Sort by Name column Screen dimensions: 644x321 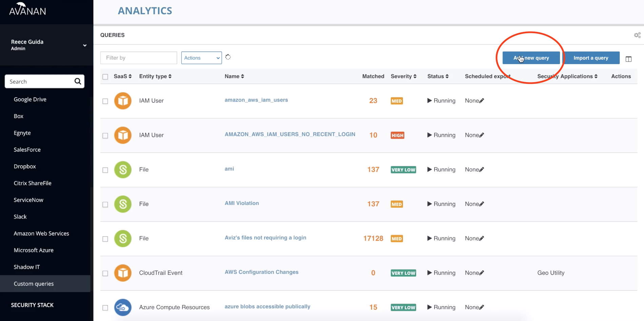click(234, 76)
